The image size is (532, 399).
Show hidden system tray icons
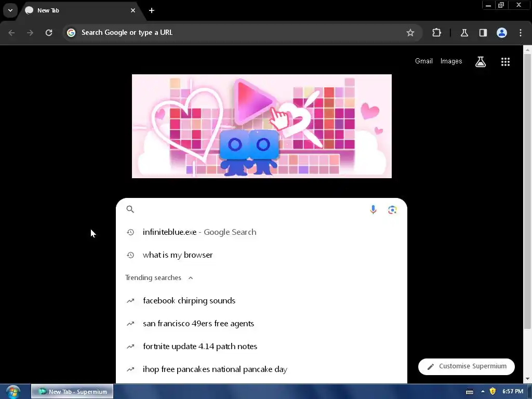pos(483,392)
